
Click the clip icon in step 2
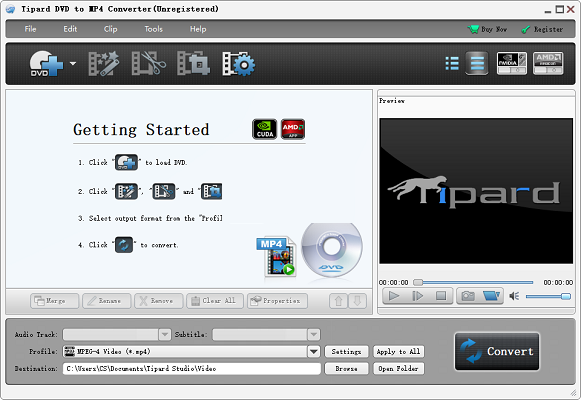164,191
